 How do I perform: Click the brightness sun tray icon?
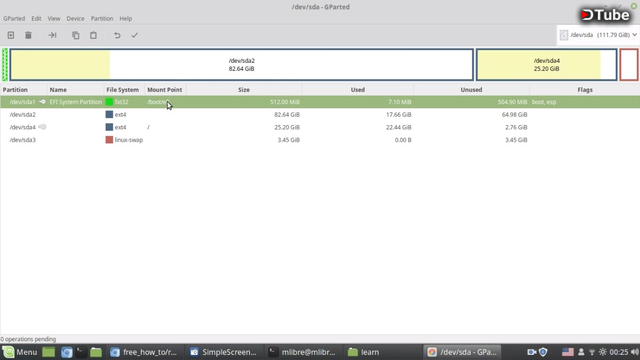603,352
